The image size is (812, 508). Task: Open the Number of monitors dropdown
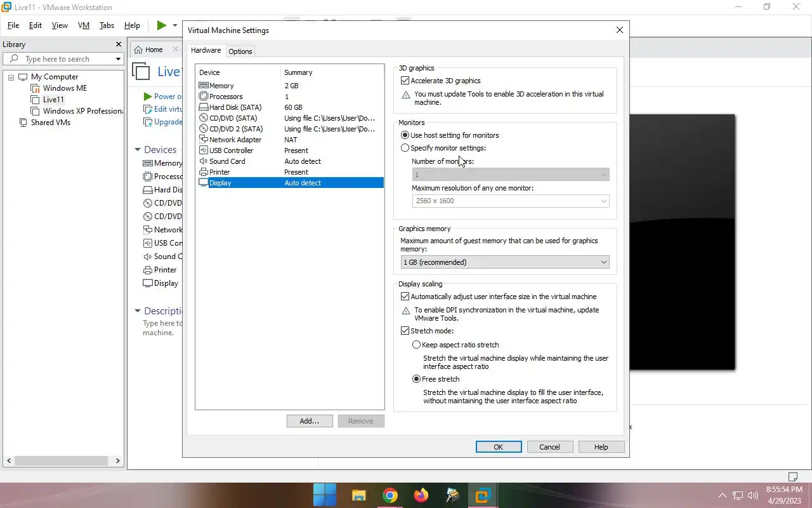tap(511, 175)
